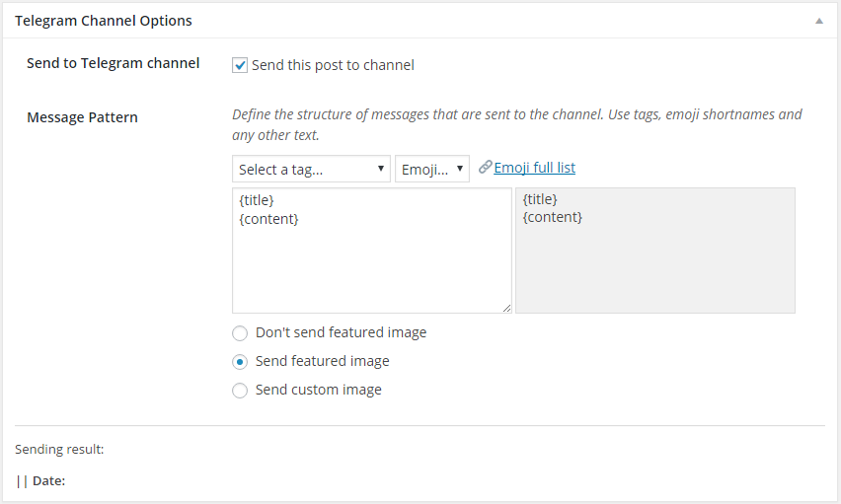Click the grey message preview box
The image size is (841, 504).
click(654, 251)
